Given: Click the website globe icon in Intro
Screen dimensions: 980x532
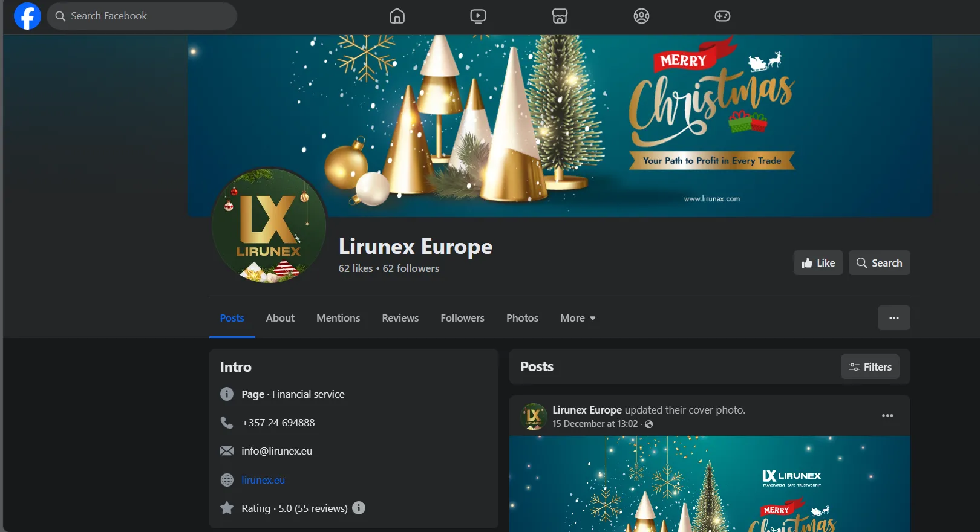Looking at the screenshot, I should coord(227,480).
